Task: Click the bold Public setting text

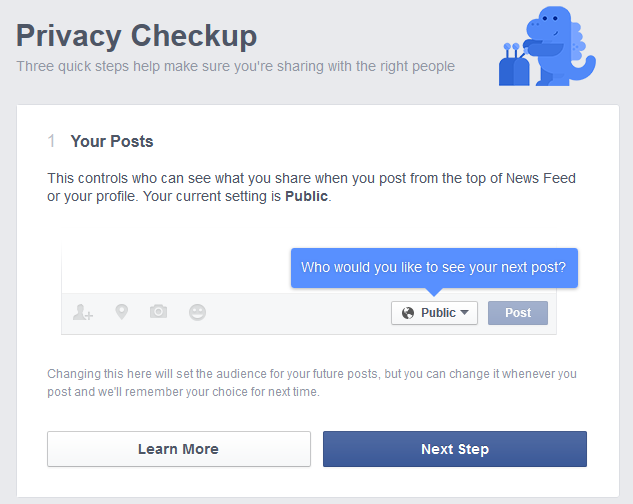Action: (x=306, y=196)
